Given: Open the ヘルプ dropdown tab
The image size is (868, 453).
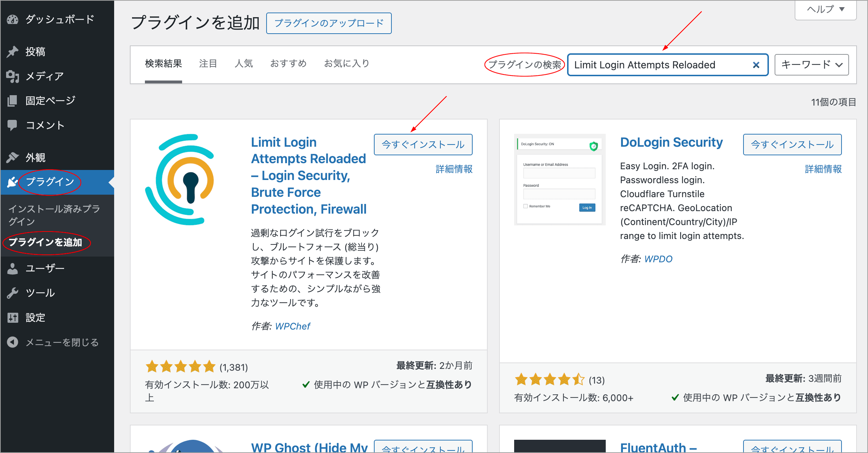Looking at the screenshot, I should tap(825, 10).
